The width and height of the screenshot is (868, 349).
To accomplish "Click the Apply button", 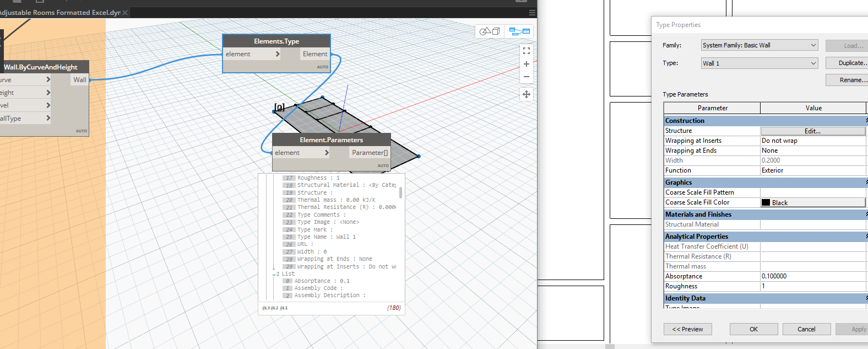I will pos(853,329).
